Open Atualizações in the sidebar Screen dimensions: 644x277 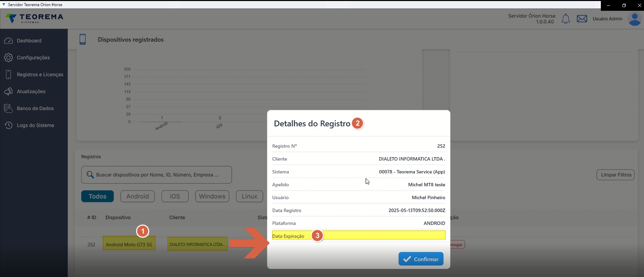31,91
